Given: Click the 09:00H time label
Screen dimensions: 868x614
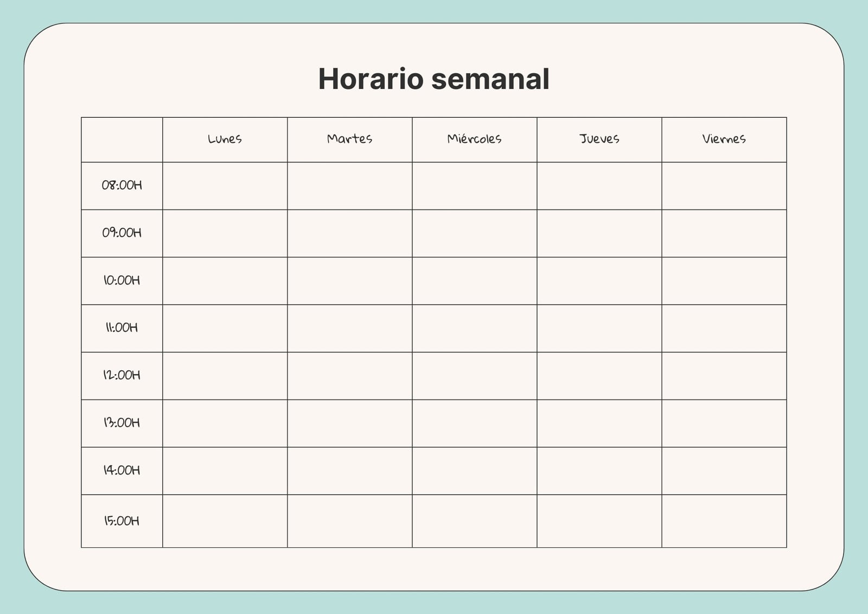Looking at the screenshot, I should 122,233.
